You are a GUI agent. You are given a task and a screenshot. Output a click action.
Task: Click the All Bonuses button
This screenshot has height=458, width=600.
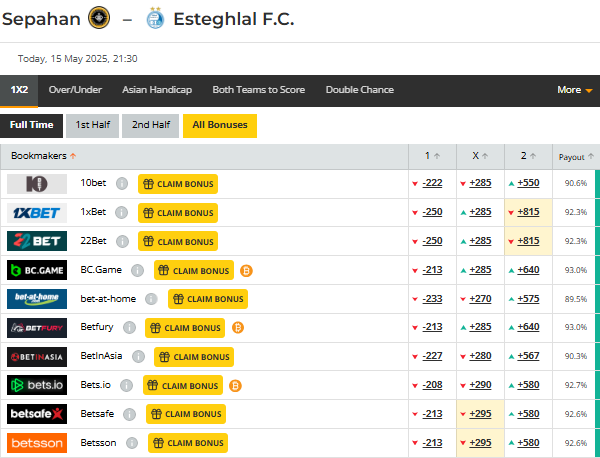click(x=220, y=126)
